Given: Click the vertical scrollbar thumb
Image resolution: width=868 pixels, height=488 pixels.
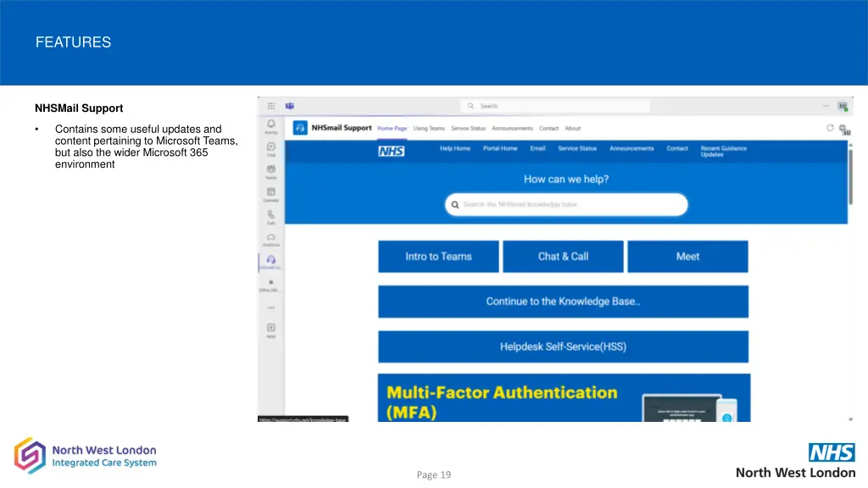Looking at the screenshot, I should pyautogui.click(x=850, y=177).
